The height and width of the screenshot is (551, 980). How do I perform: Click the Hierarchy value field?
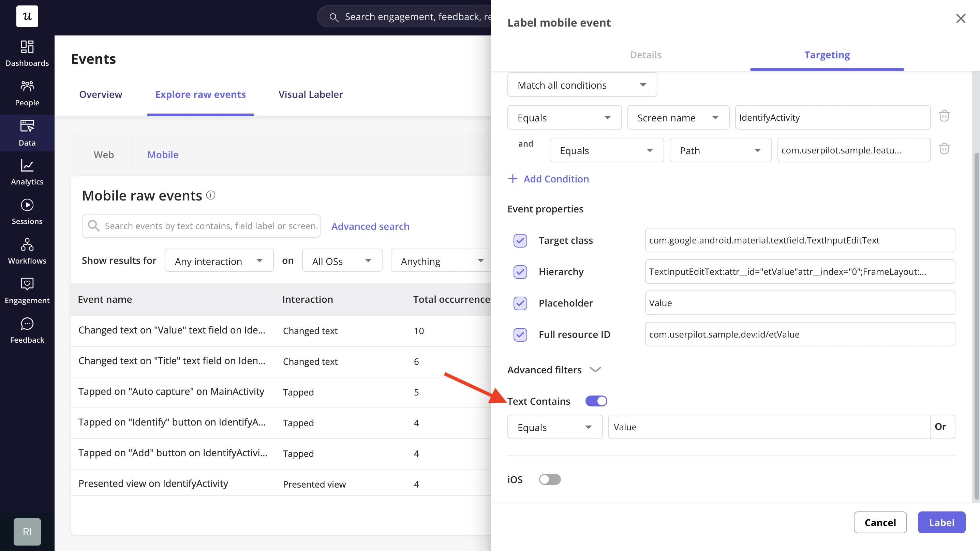800,271
